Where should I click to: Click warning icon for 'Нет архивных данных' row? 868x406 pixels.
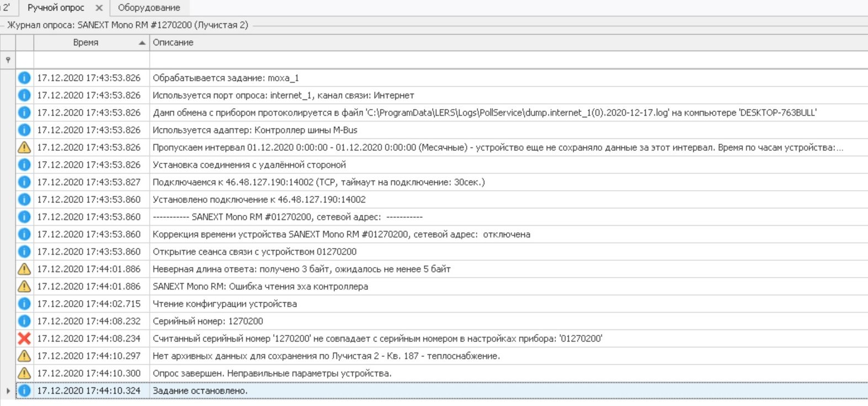click(24, 356)
